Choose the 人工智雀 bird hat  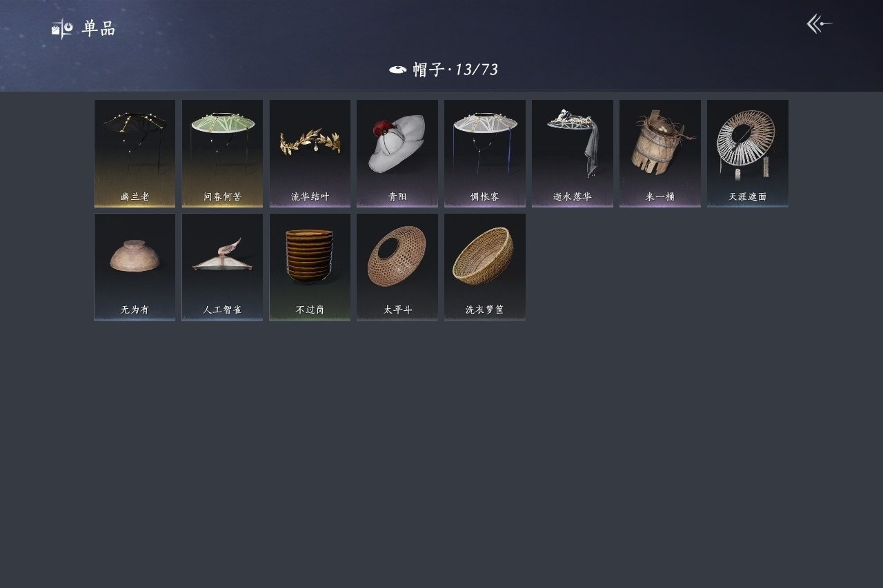pos(222,267)
